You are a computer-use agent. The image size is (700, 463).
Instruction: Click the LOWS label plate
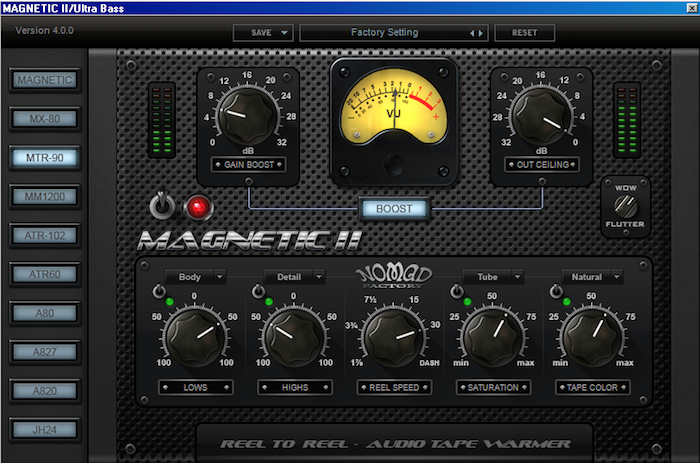click(x=196, y=388)
